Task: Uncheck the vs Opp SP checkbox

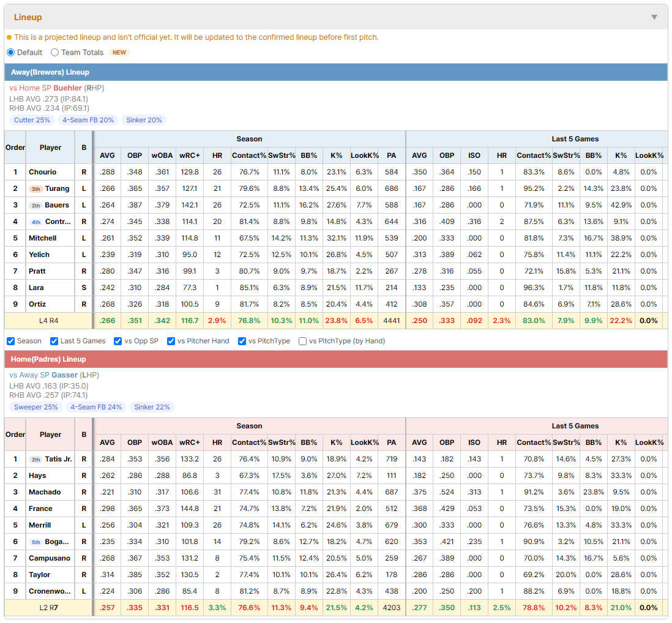Action: (118, 341)
